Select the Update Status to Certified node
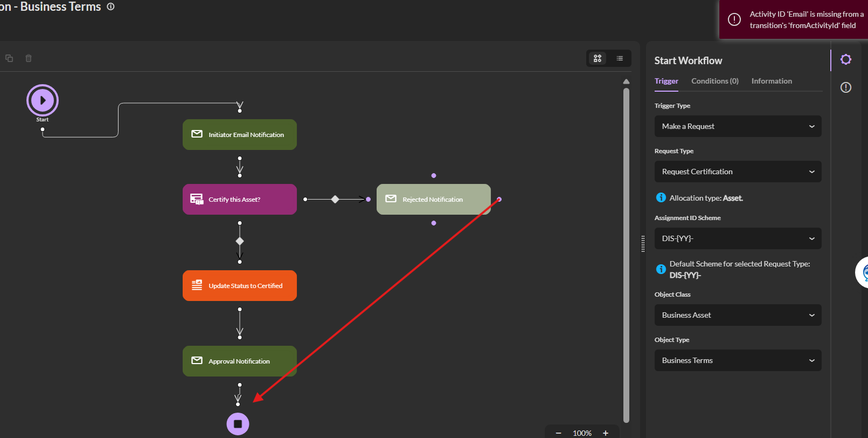868x438 pixels. pyautogui.click(x=240, y=286)
